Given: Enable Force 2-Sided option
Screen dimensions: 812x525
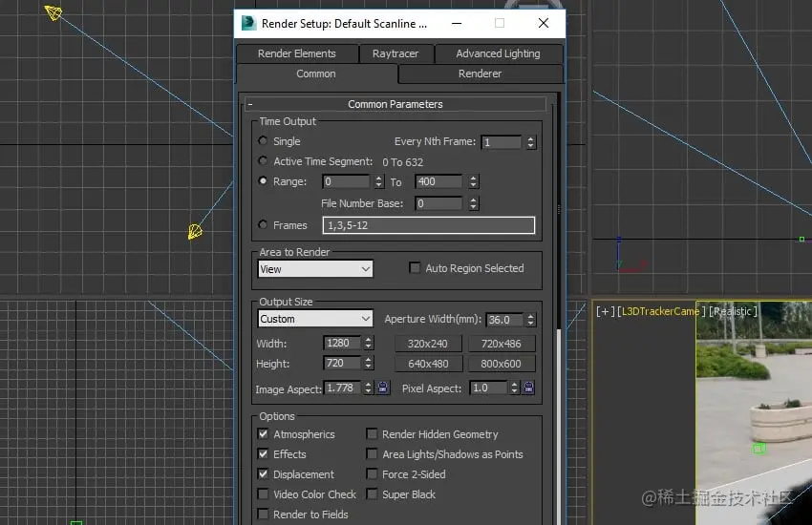Looking at the screenshot, I should (372, 473).
